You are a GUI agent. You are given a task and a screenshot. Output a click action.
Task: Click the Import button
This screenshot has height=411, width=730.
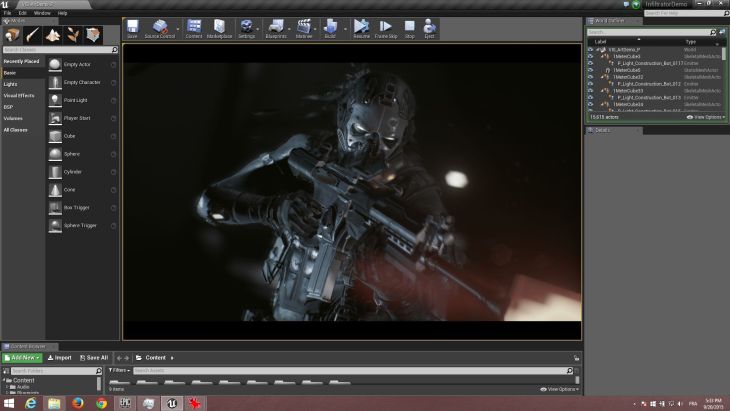pos(60,358)
